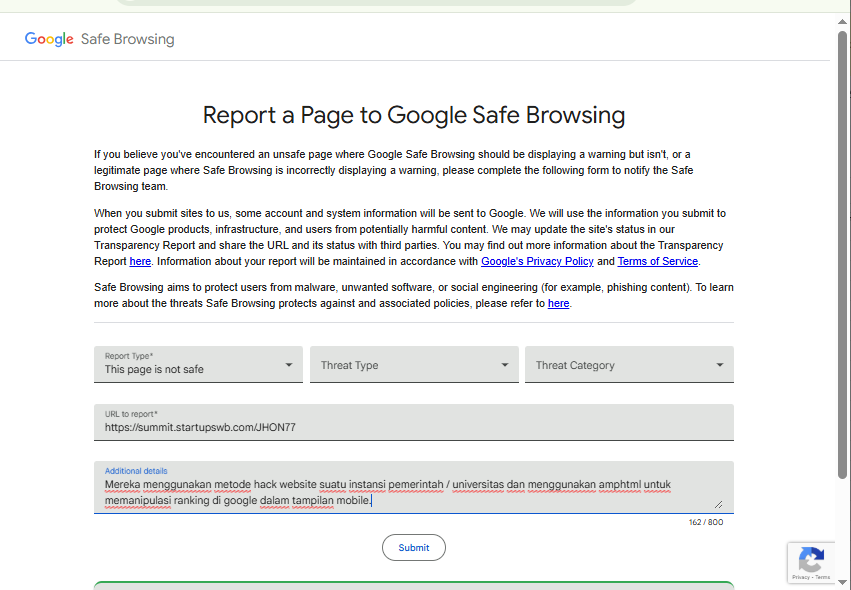Viewport: 851px width, 590px height.
Task: Open the Transparency Report 'here' link
Action: coord(140,261)
